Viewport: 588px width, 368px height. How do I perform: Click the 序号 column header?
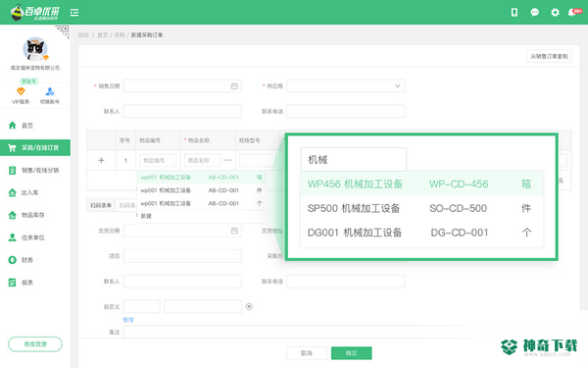124,140
